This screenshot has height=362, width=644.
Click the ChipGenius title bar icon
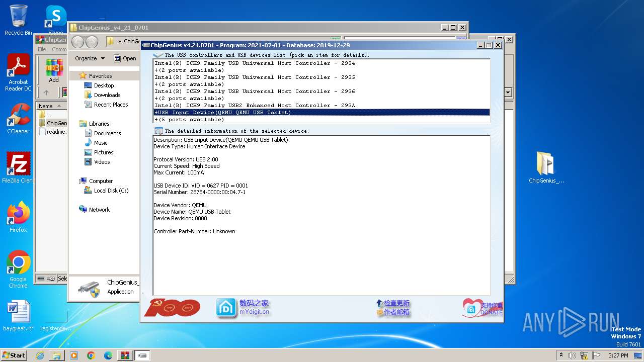click(x=146, y=45)
